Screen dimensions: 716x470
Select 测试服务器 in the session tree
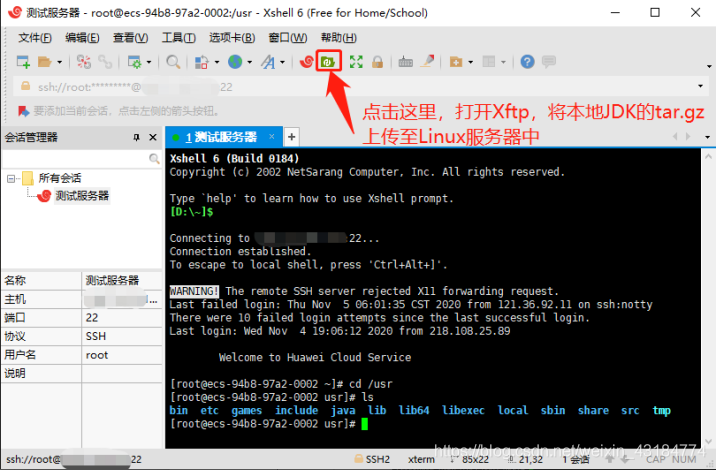[x=82, y=196]
